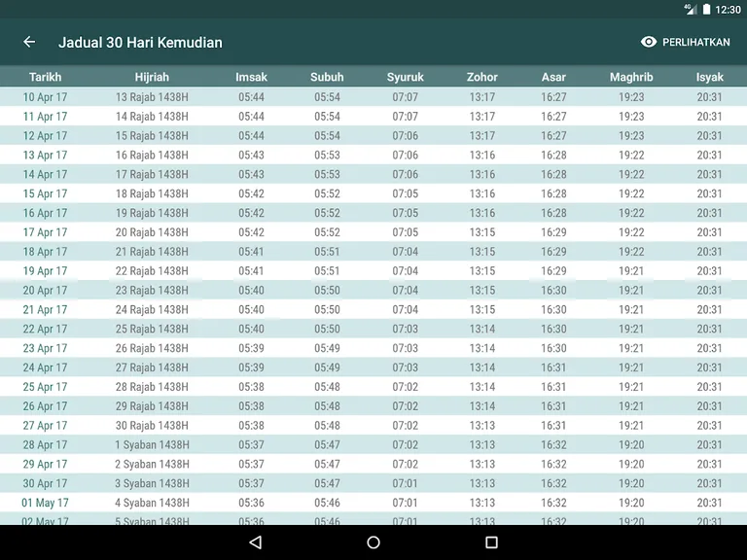The width and height of the screenshot is (747, 560).
Task: Tap the Imsak column header
Action: click(x=251, y=77)
